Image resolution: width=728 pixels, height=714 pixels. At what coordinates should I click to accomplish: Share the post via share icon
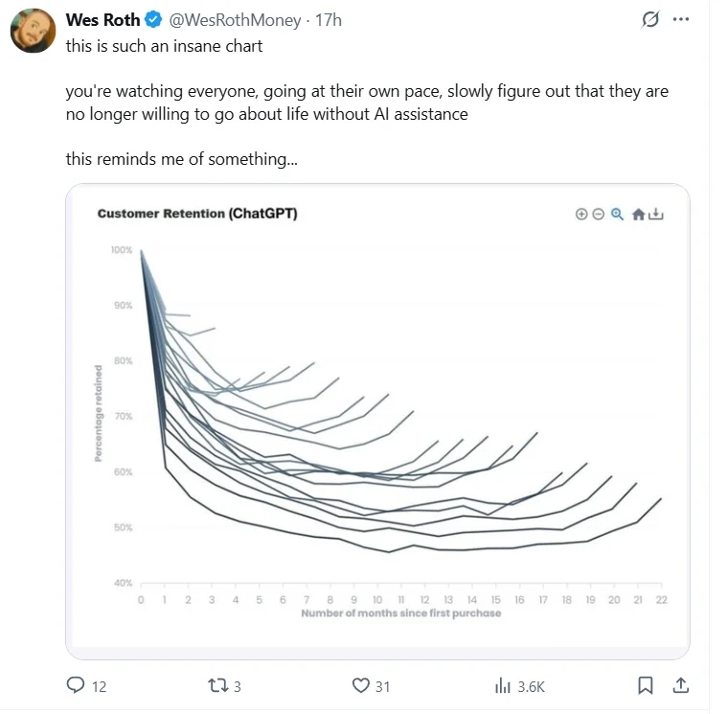click(681, 685)
